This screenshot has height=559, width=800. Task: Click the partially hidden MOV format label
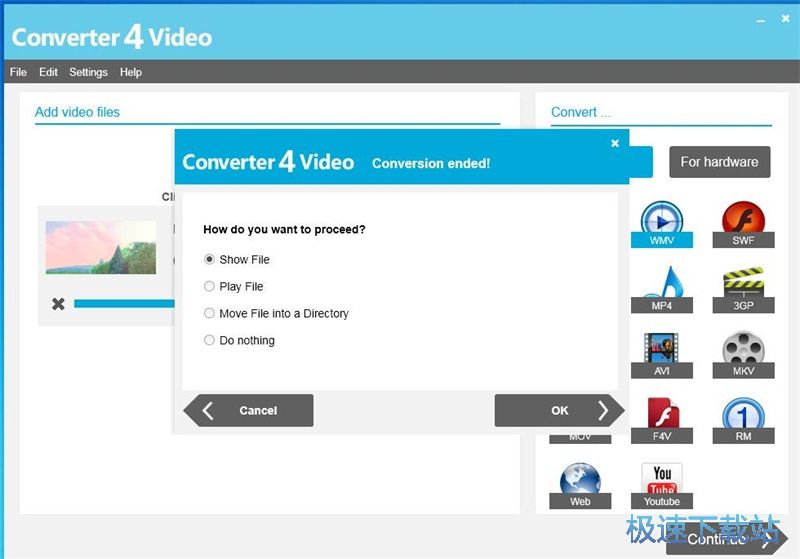[580, 439]
